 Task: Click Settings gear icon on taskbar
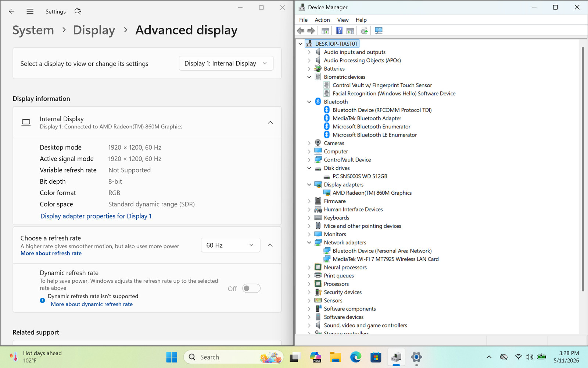pos(416,357)
